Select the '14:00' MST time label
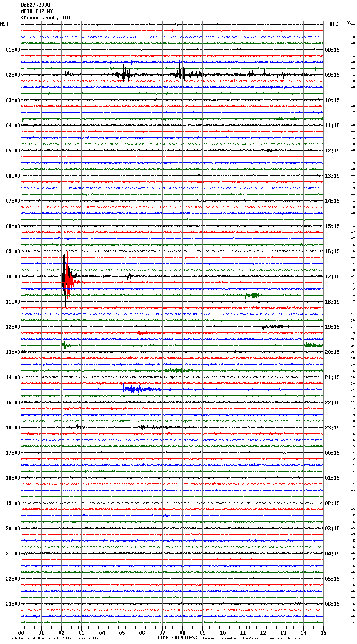The image size is (357, 644). click(13, 377)
